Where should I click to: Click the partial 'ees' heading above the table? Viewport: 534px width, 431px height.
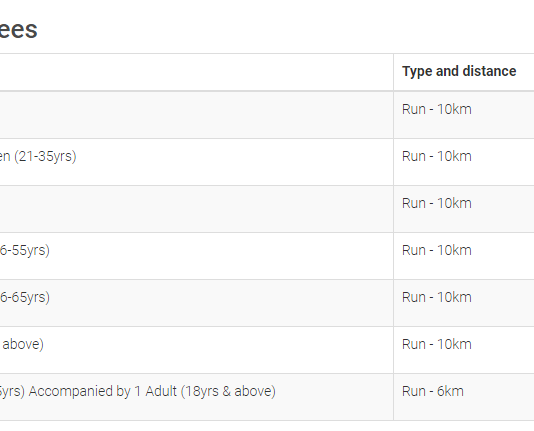click(x=18, y=30)
